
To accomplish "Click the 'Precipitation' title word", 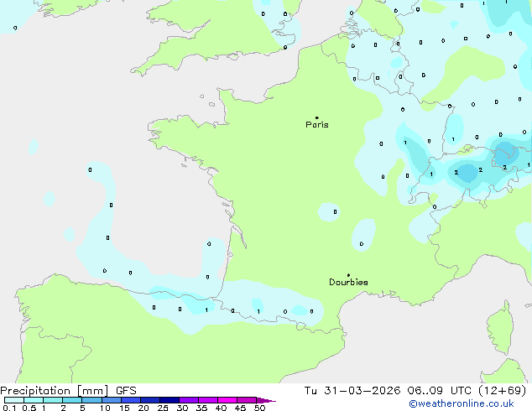I will click(x=35, y=391).
